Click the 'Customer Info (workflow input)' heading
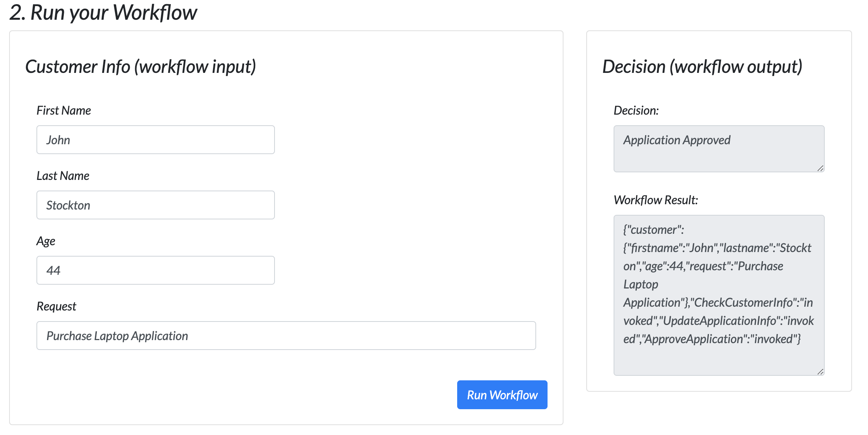Screen dimensions: 868x435 (140, 67)
